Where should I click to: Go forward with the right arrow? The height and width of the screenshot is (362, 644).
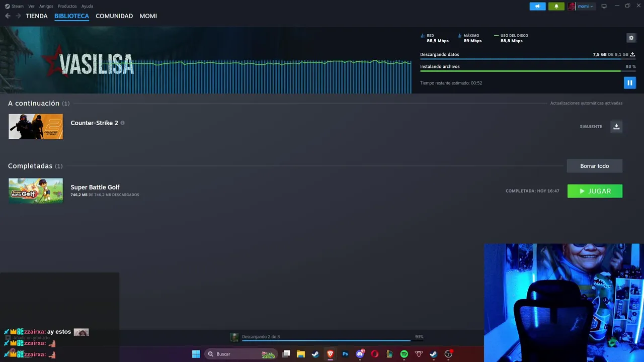18,16
